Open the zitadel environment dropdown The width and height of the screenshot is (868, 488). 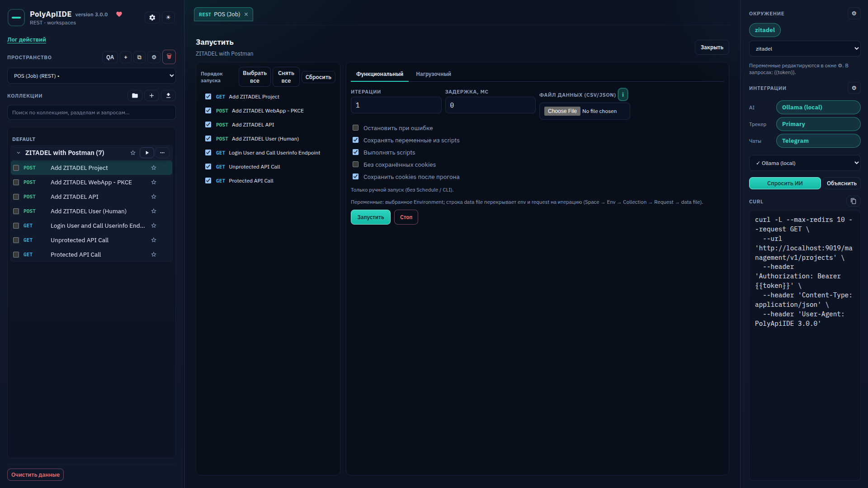click(805, 49)
